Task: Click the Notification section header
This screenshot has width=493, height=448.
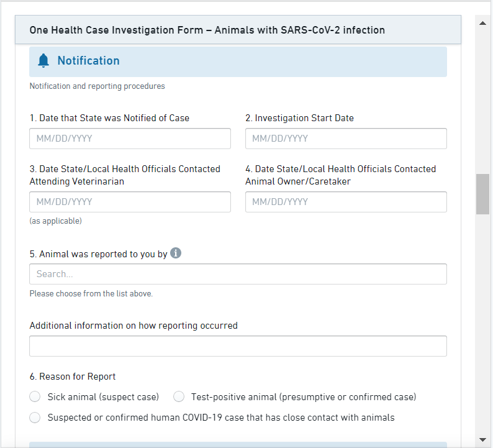Action: 238,62
